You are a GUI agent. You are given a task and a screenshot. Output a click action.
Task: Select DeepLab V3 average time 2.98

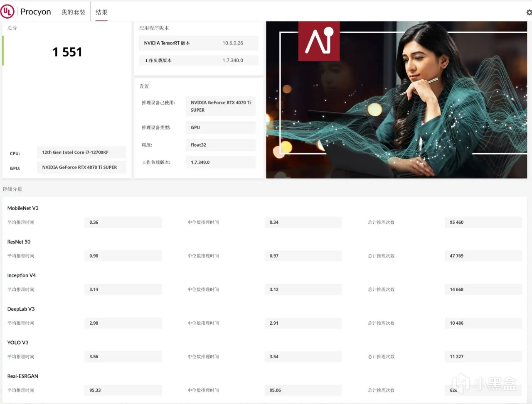[x=123, y=323]
